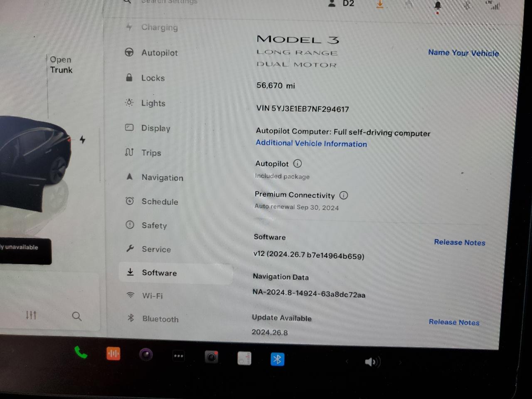The width and height of the screenshot is (532, 399).
Task: Click the speaker volume icon
Action: coord(372,362)
